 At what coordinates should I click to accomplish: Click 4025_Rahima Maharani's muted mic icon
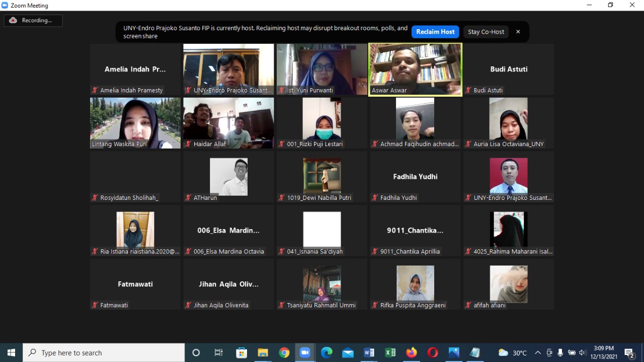(x=468, y=251)
